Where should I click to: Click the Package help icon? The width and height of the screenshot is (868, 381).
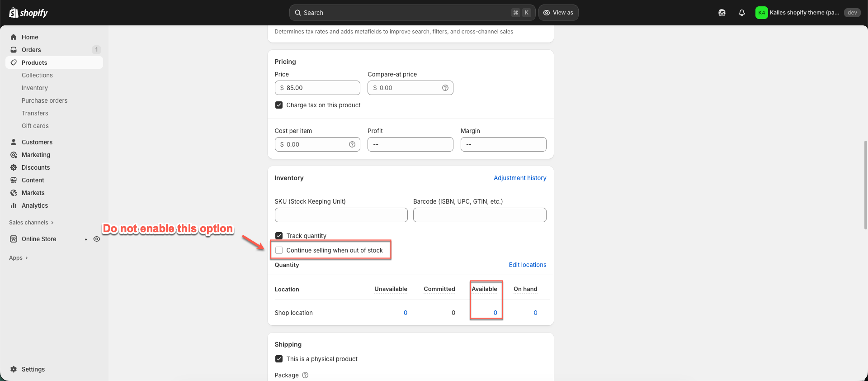305,375
